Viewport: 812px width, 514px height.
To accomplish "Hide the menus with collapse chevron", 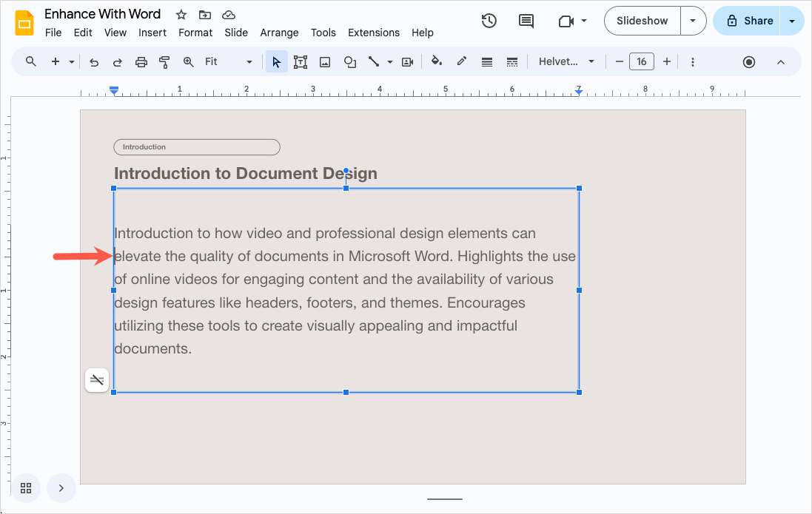I will pyautogui.click(x=781, y=62).
